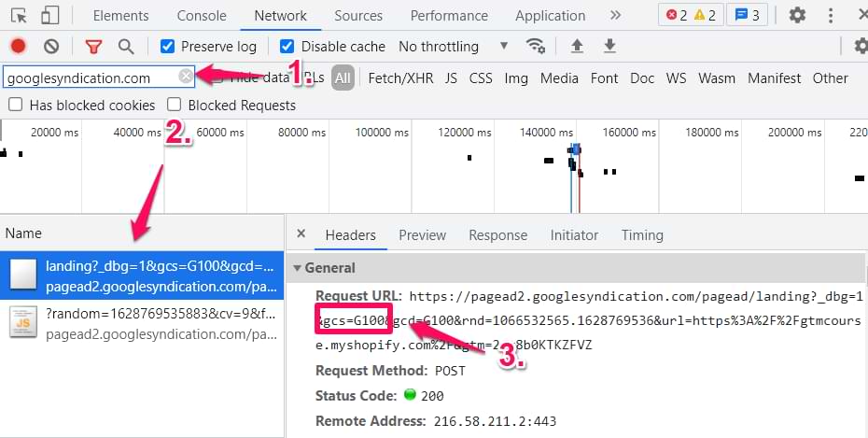The width and height of the screenshot is (868, 438).
Task: Open the No throttling dropdown
Action: (453, 47)
